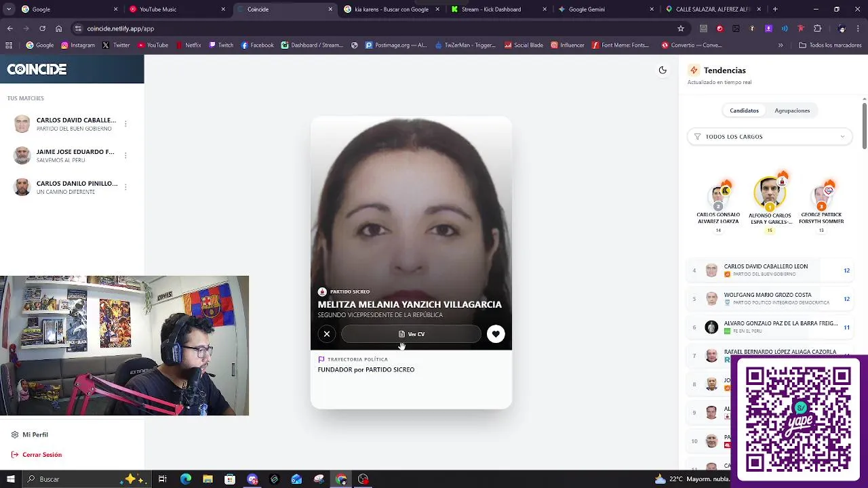Viewport: 868px width, 488px height.
Task: Open Microsoft Store from taskbar
Action: point(230,479)
